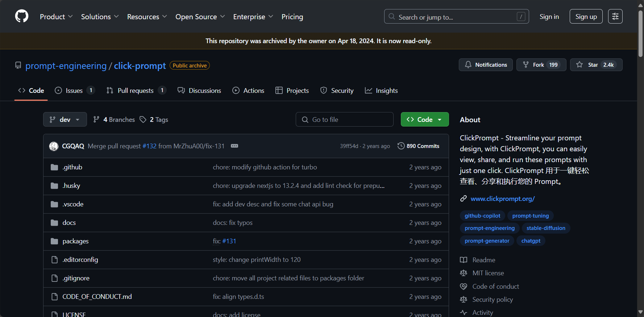The image size is (644, 317).
Task: Click the CGQAQ avatar image
Action: [54, 146]
